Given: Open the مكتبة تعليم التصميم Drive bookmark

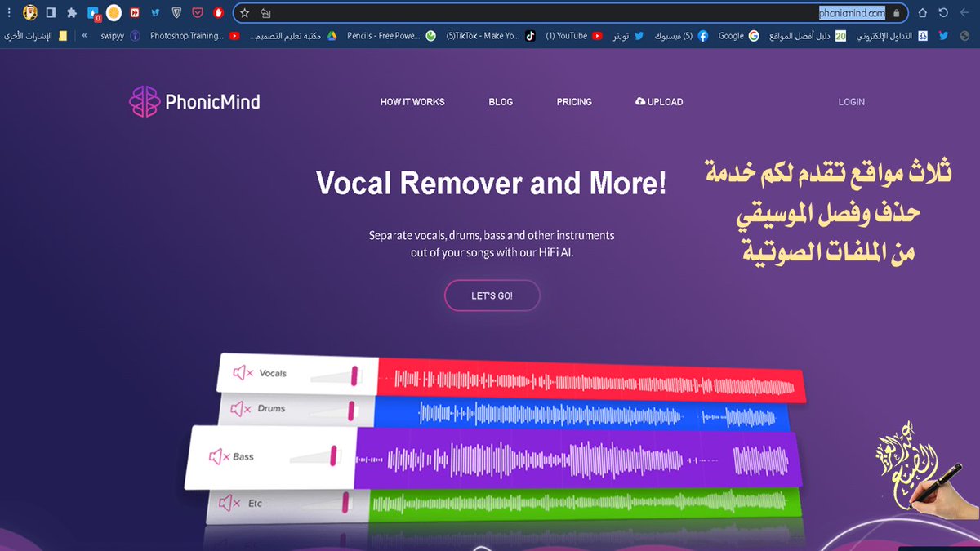Looking at the screenshot, I should [x=293, y=36].
